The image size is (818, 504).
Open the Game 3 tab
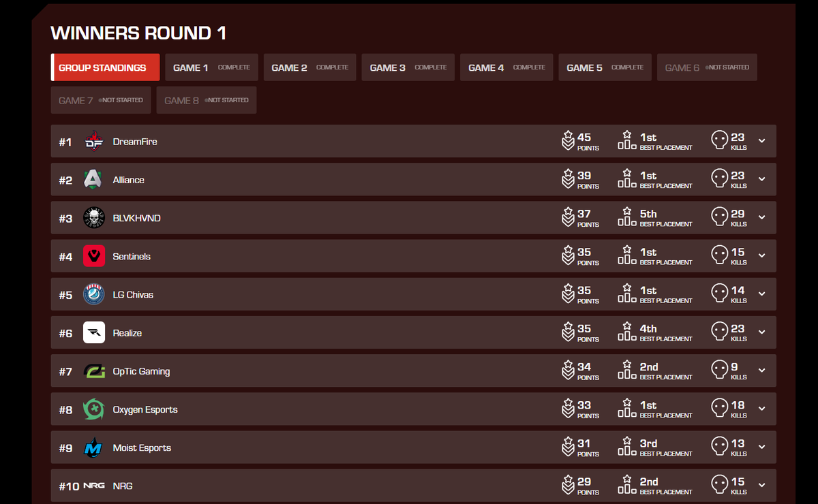tap(408, 67)
